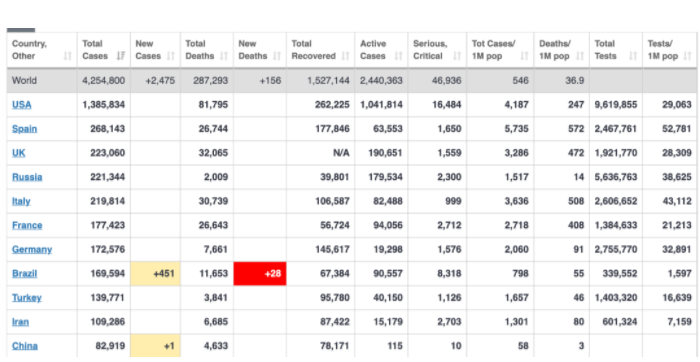The width and height of the screenshot is (700, 362).
Task: Open the Brazil country link
Action: click(x=25, y=274)
